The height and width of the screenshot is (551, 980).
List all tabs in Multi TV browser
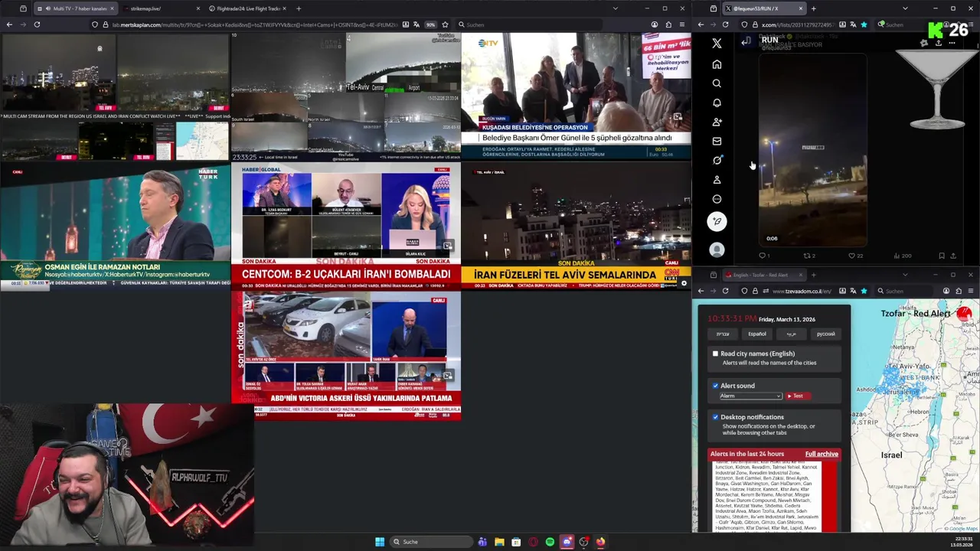pos(615,8)
